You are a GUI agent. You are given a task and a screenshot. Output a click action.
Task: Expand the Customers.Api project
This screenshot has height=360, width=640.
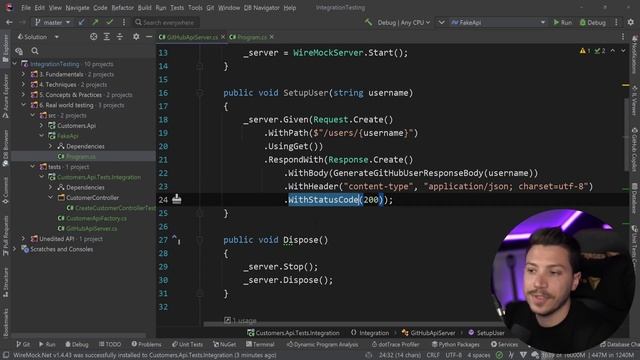42,126
